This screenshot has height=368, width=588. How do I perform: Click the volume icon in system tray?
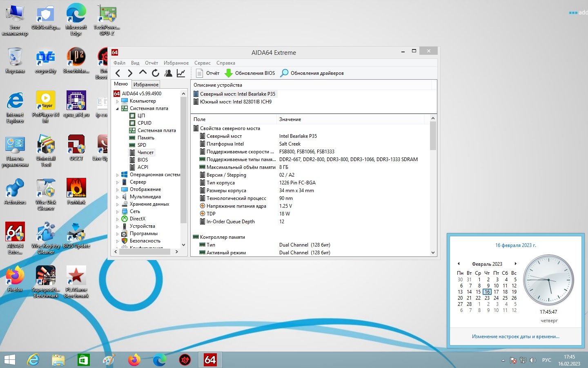(533, 360)
